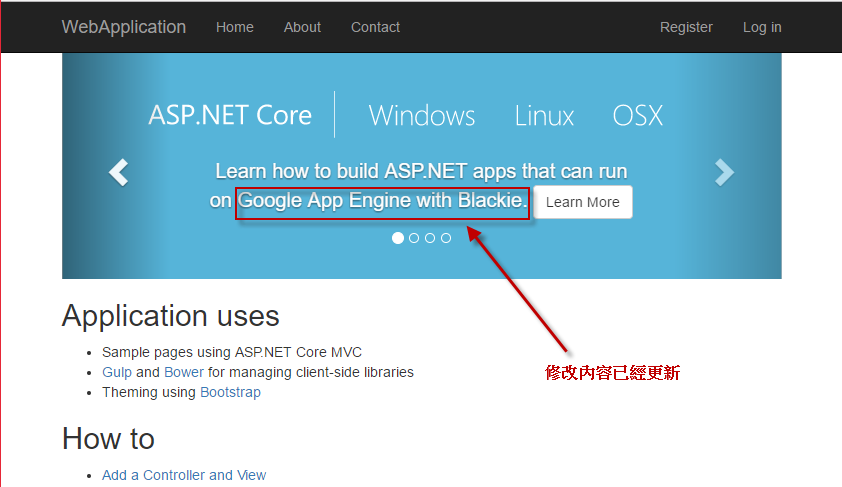Click the Application uses heading
Screen dimensions: 842x487
(x=171, y=316)
